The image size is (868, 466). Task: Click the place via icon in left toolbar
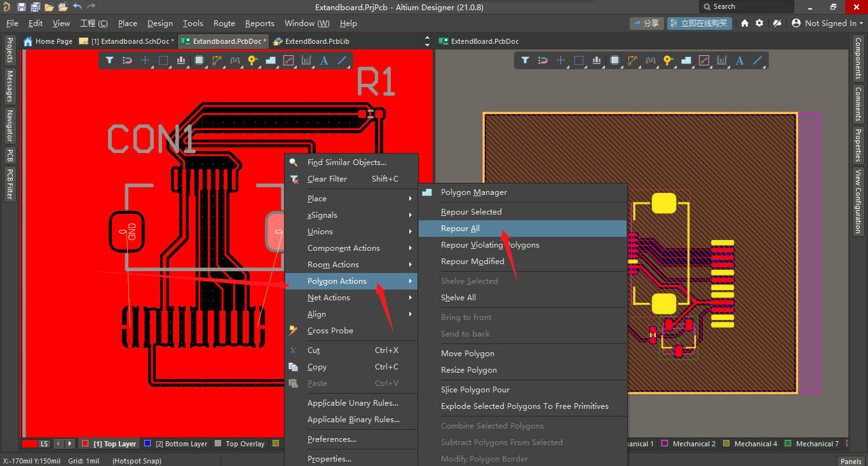pos(252,60)
